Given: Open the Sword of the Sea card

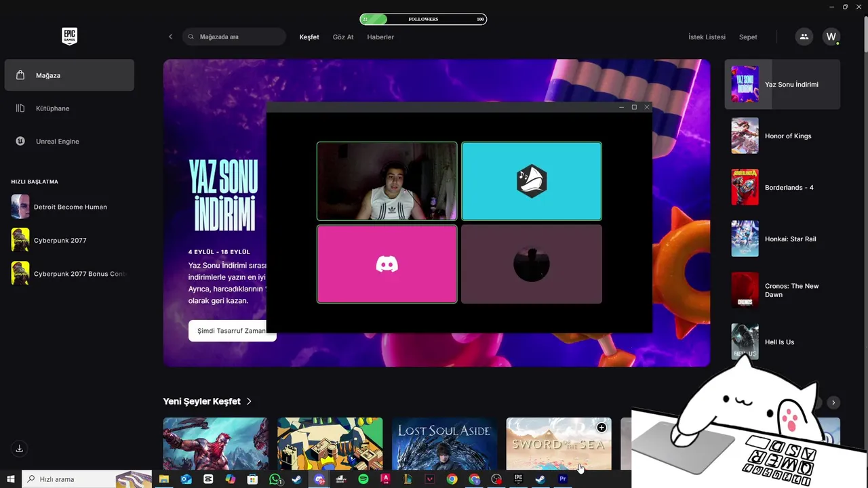Looking at the screenshot, I should [559, 444].
